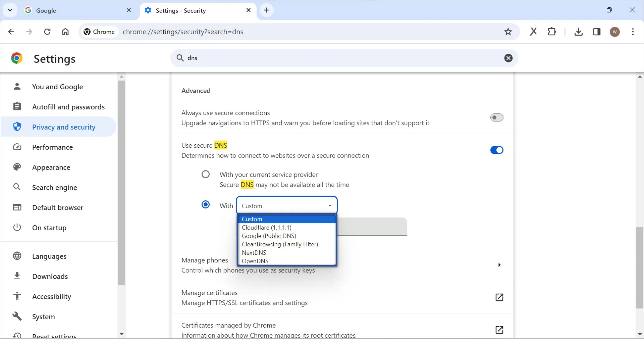Expand the Manage phones section
This screenshot has height=339, width=644.
pyautogui.click(x=499, y=265)
